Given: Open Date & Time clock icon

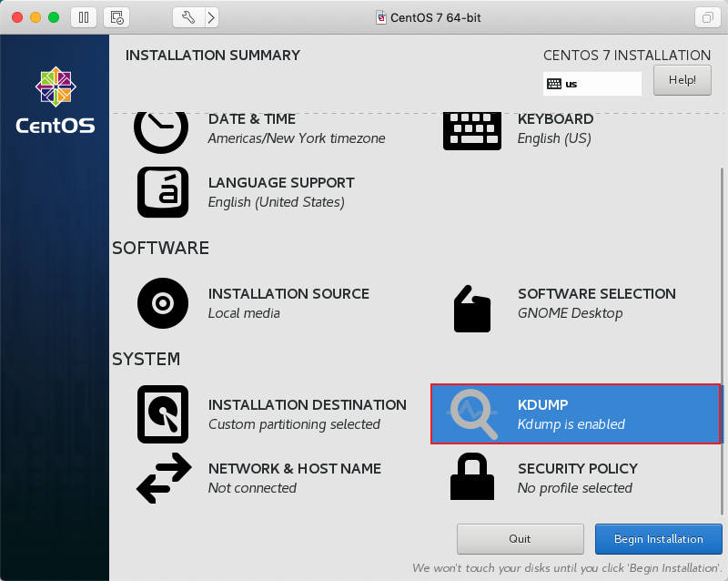Looking at the screenshot, I should pyautogui.click(x=161, y=132).
